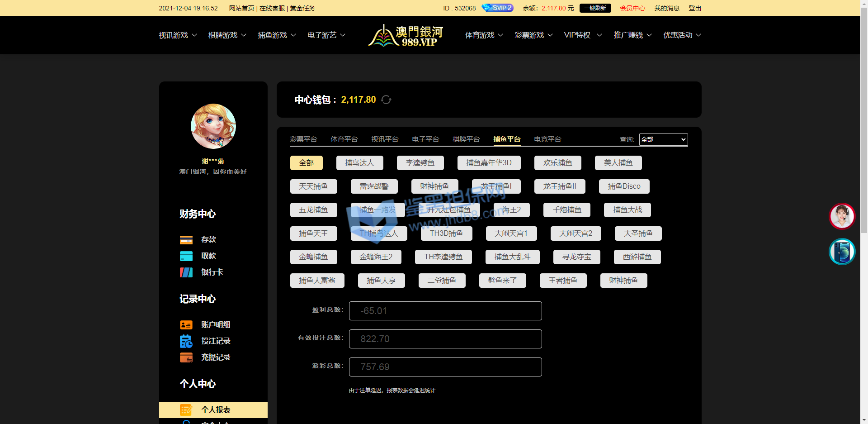Screen dimensions: 868x424
Task: Expand the 优惠活动 navigation menu
Action: coord(682,35)
